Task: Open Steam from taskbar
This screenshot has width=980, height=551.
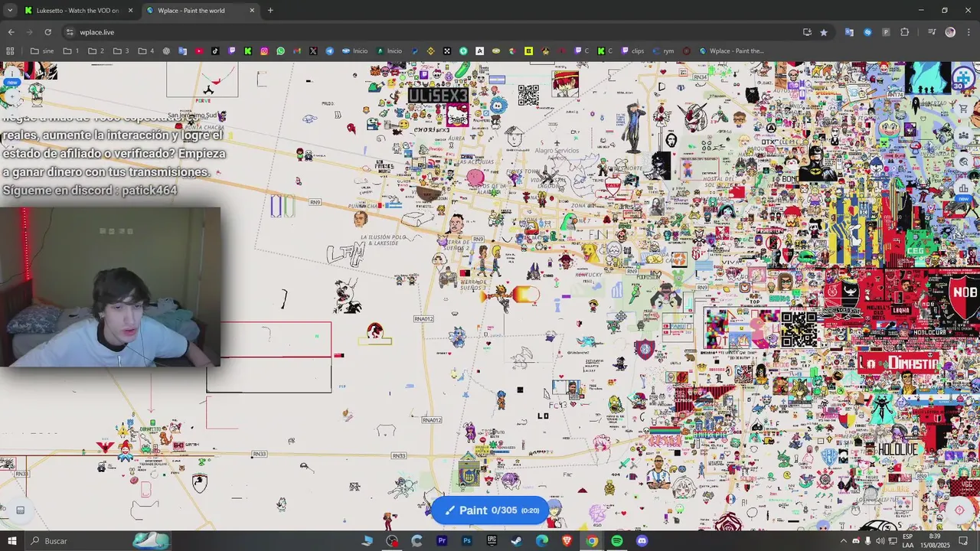Action: [x=517, y=541]
